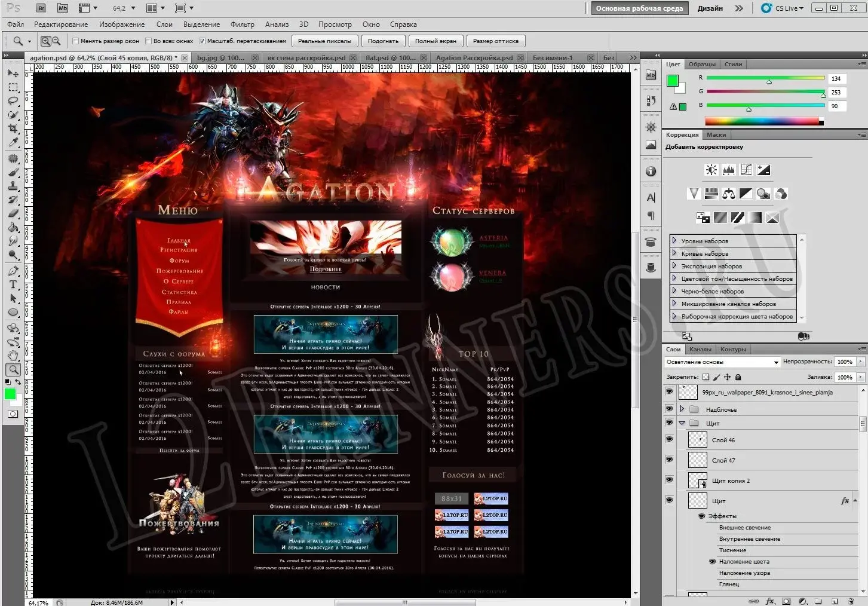Select the Crop tool
This screenshot has height=606, width=868.
point(13,128)
